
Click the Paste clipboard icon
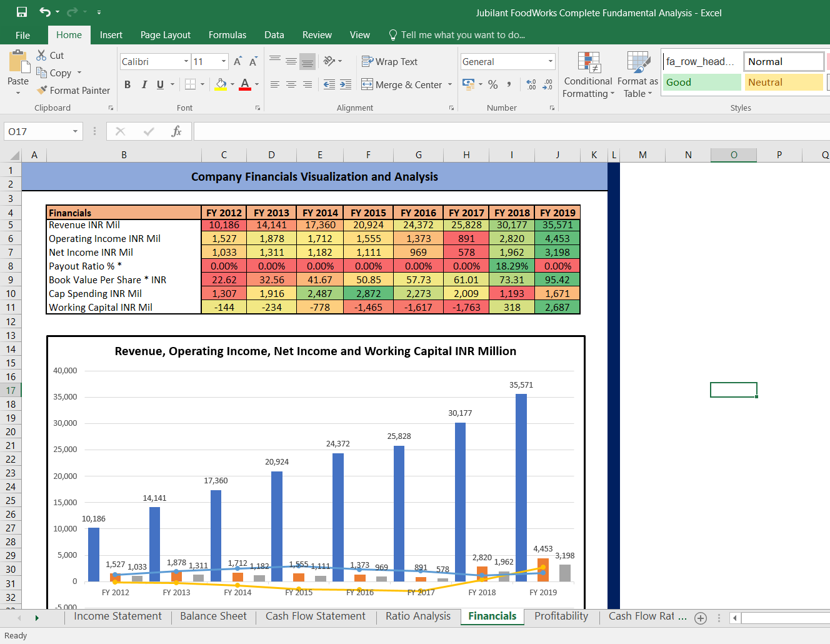(19, 63)
